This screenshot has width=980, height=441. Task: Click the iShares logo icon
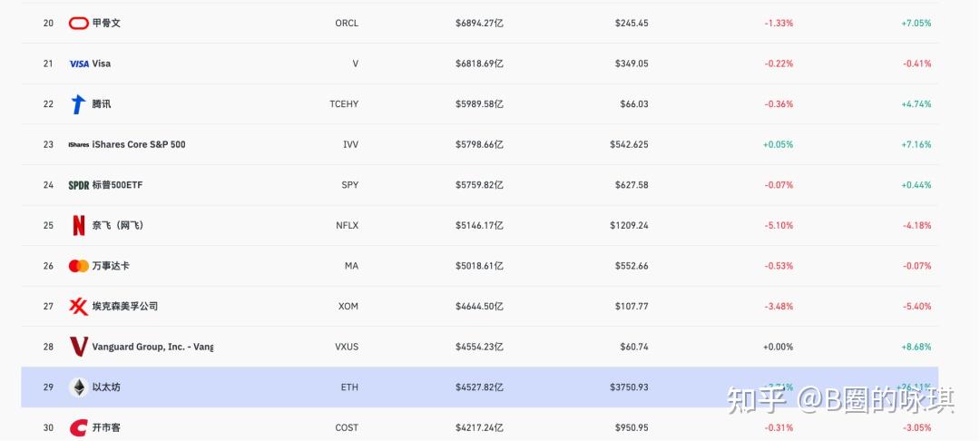pos(78,145)
